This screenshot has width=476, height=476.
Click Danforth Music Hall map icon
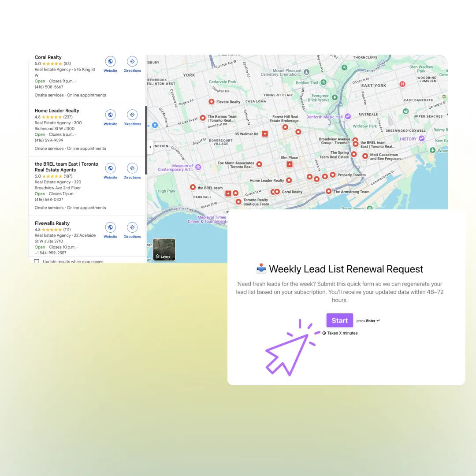(348, 116)
